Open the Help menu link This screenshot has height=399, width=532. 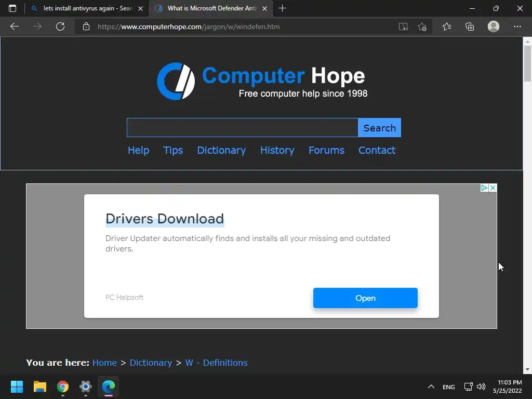click(x=138, y=150)
